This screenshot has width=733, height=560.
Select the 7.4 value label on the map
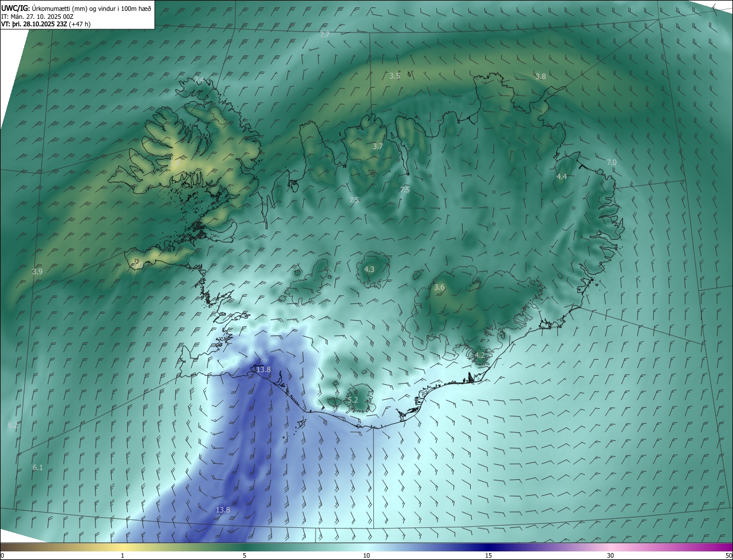click(199, 79)
